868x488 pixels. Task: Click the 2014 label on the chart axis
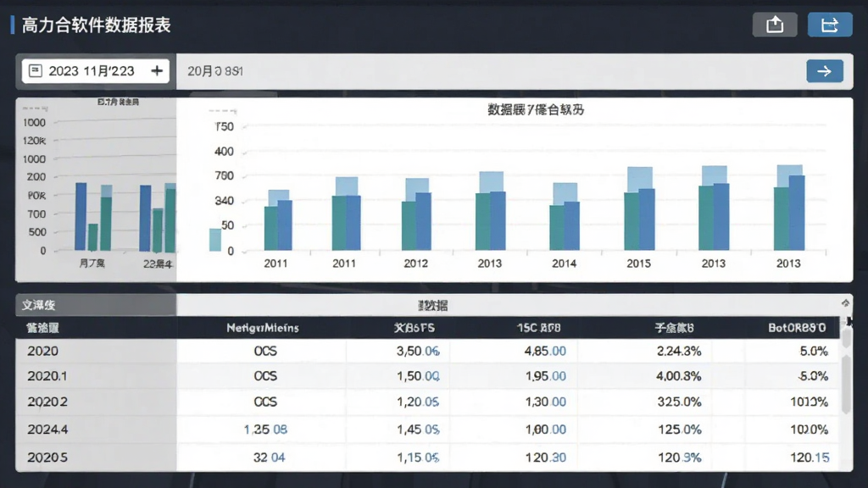point(564,263)
